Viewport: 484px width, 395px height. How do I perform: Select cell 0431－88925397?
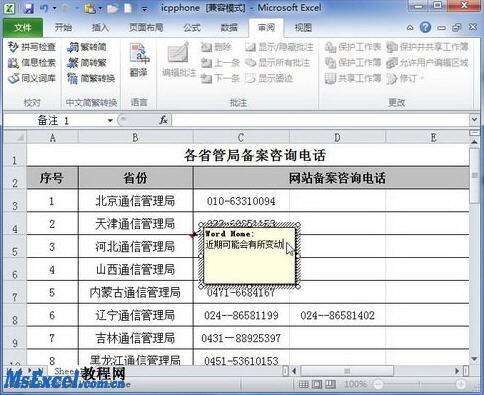(x=241, y=338)
